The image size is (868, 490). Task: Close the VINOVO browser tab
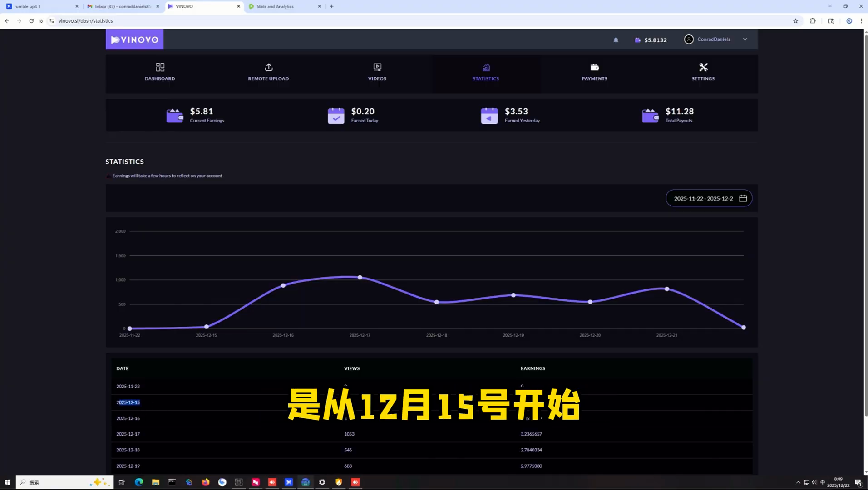point(238,6)
